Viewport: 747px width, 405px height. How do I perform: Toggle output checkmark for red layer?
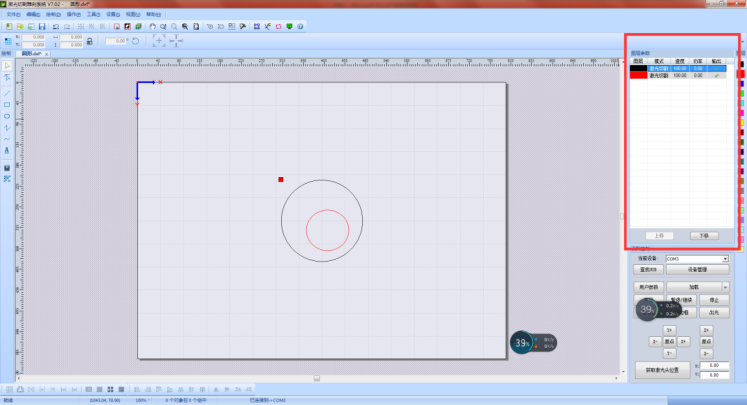716,75
